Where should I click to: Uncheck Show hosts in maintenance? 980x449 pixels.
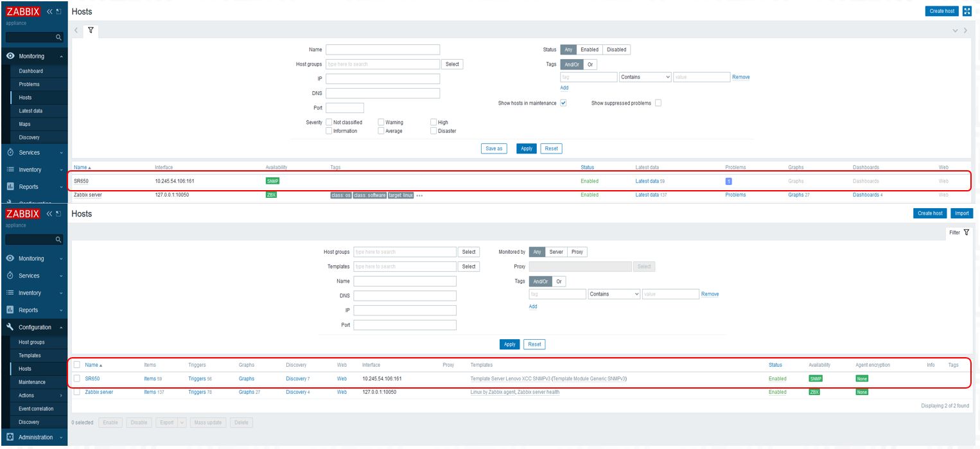coord(563,103)
